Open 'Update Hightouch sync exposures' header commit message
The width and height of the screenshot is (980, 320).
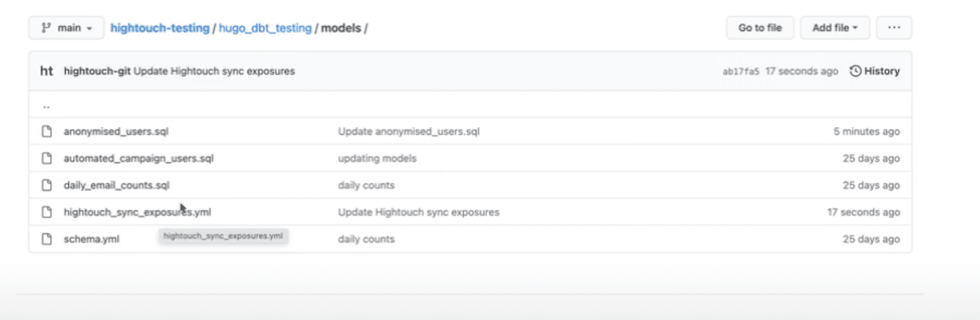point(214,71)
